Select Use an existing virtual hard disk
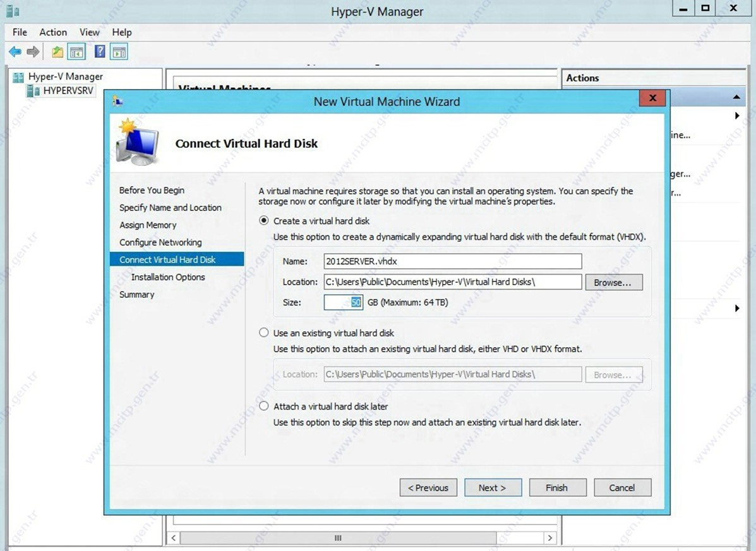 (264, 333)
